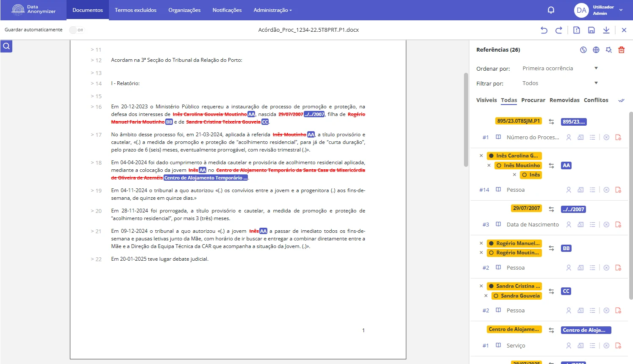Undo the last change
The width and height of the screenshot is (633, 364).
pos(544,30)
